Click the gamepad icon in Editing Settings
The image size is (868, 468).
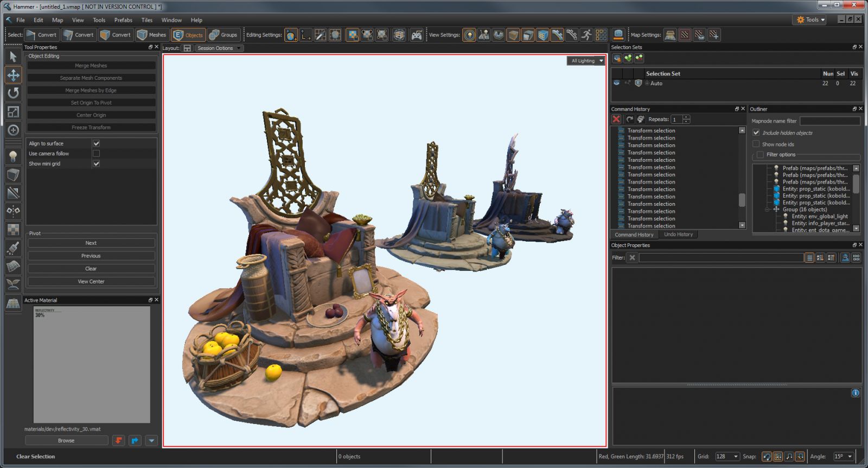(416, 35)
